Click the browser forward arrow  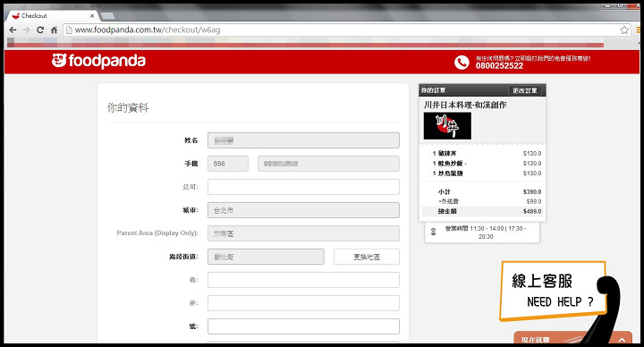[27, 30]
